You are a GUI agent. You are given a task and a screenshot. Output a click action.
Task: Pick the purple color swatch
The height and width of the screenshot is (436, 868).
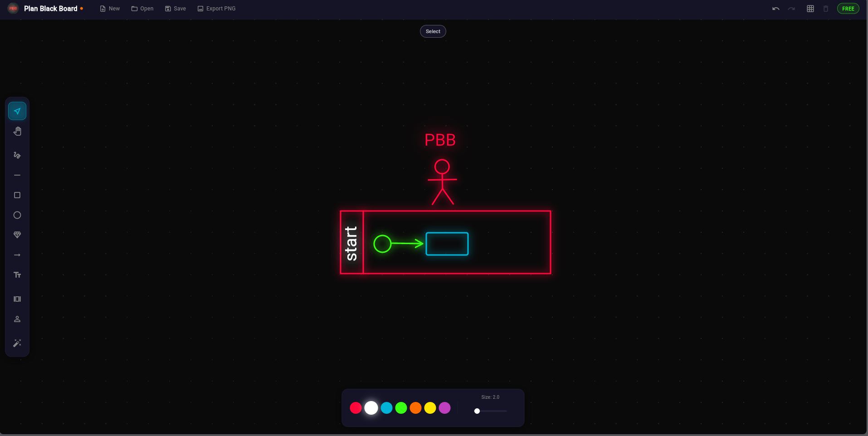pyautogui.click(x=444, y=408)
